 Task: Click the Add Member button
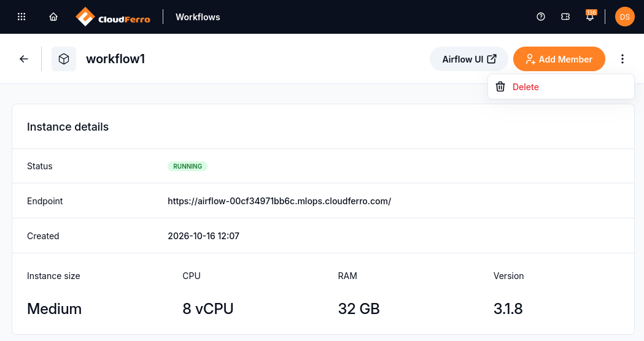pos(559,59)
